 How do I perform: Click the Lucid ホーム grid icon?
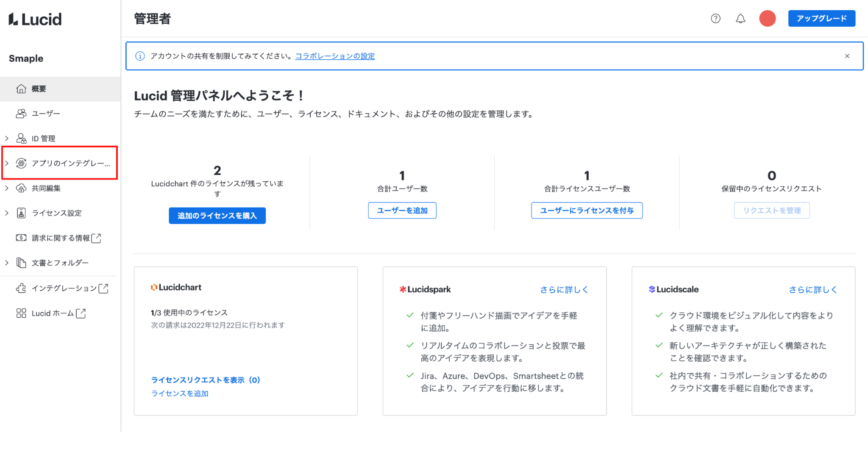[x=21, y=313]
